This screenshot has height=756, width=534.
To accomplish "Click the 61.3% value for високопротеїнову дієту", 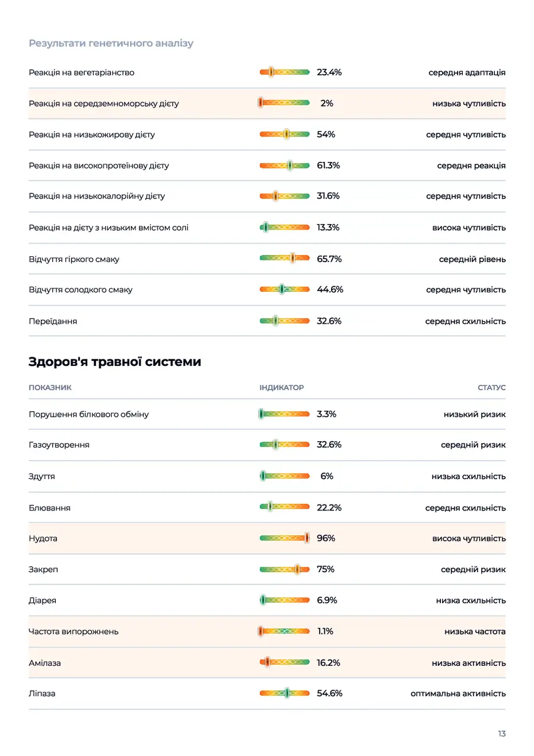I will 328,165.
